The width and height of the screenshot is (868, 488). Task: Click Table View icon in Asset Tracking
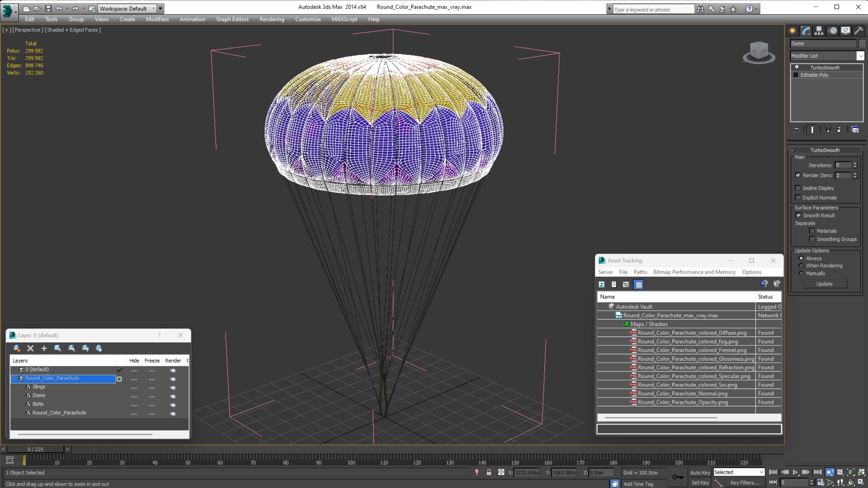639,285
